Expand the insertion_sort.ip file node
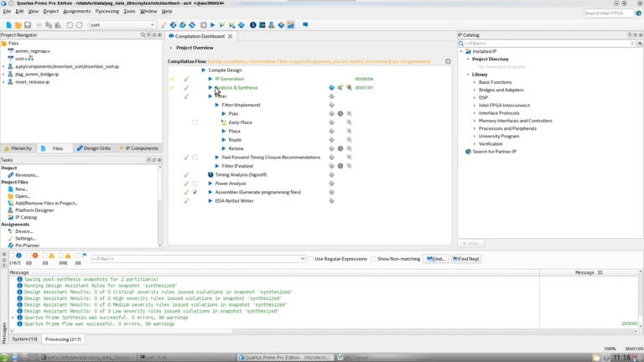The height and width of the screenshot is (362, 644). [x=3, y=66]
